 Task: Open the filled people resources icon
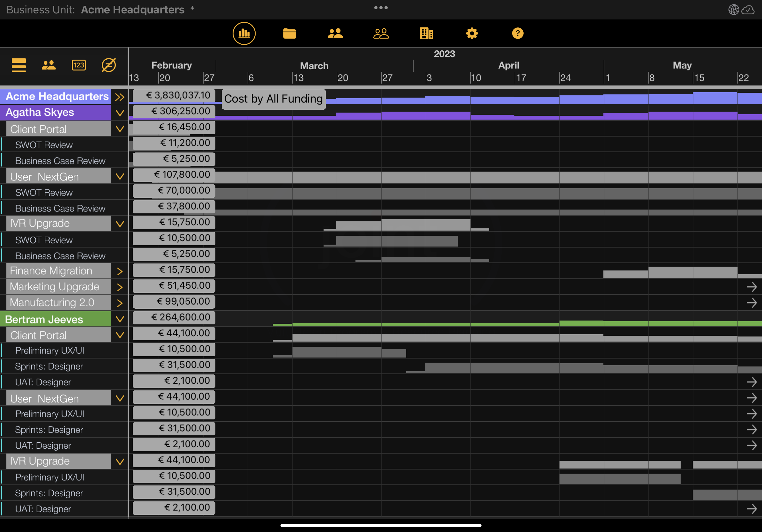335,33
